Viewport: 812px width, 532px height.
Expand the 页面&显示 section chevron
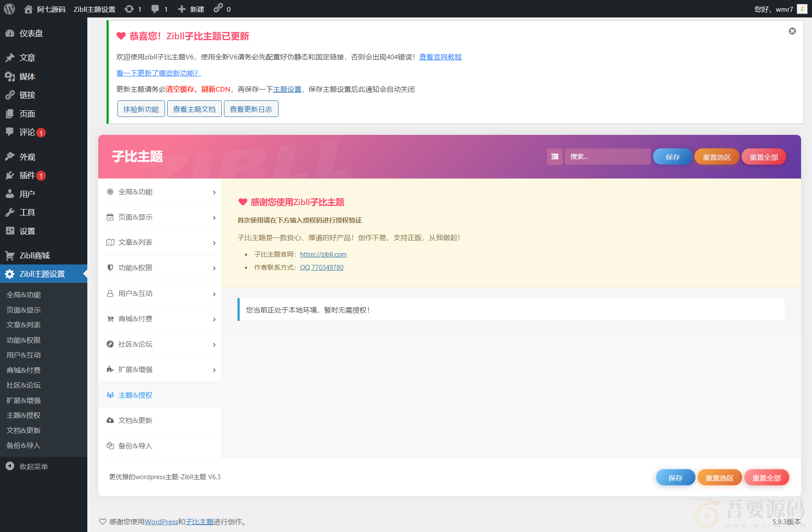pyautogui.click(x=214, y=218)
